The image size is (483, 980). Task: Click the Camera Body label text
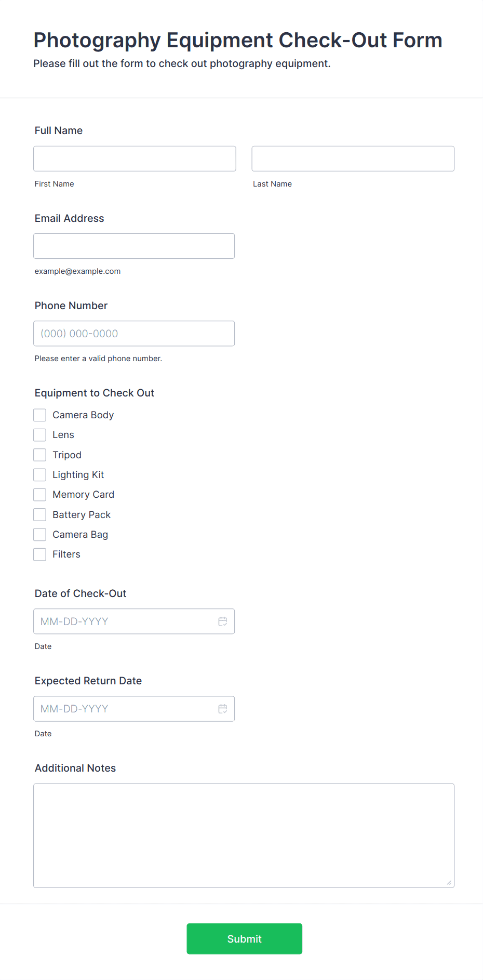coord(83,415)
